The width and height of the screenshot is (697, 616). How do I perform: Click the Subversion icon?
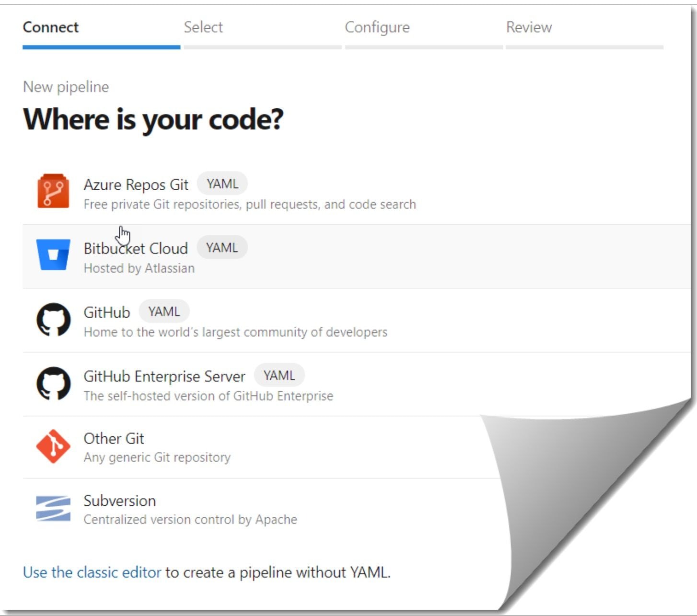(x=53, y=508)
